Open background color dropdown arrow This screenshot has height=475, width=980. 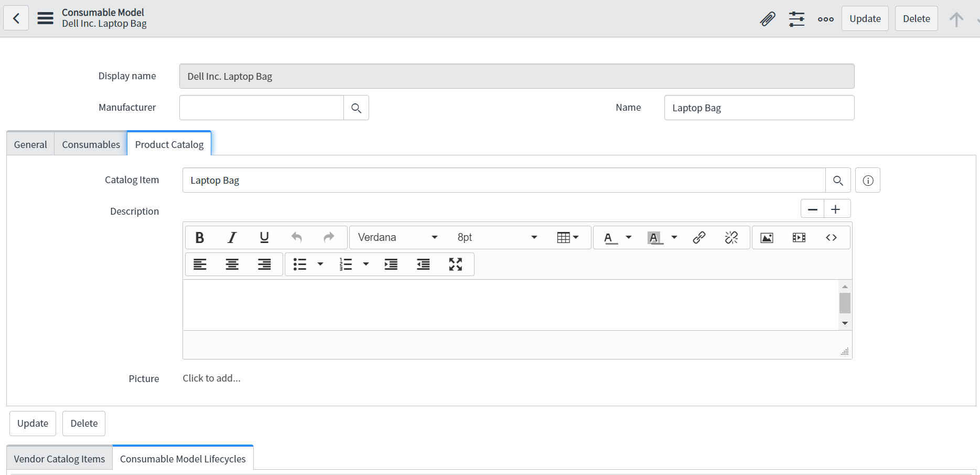[x=674, y=237]
